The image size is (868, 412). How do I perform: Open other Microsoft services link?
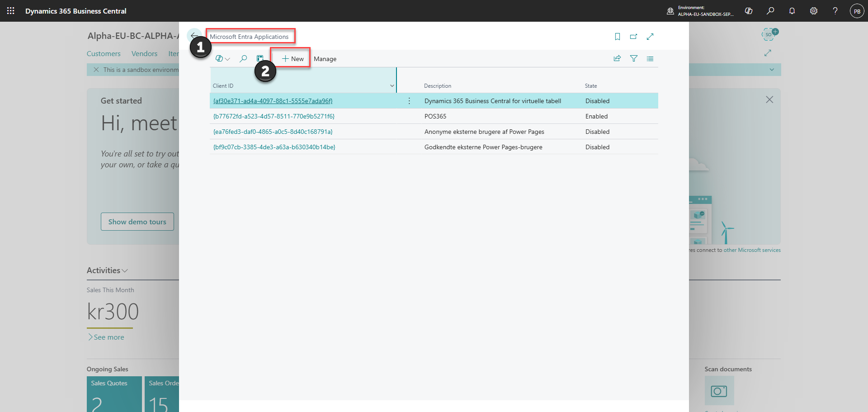(x=752, y=250)
